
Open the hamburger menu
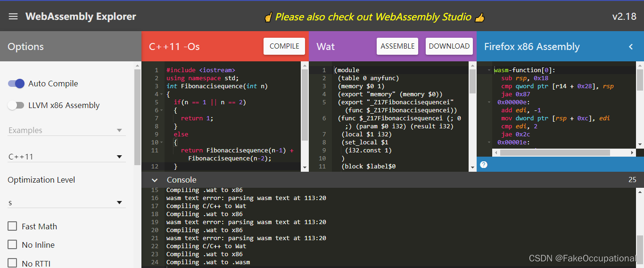13,17
